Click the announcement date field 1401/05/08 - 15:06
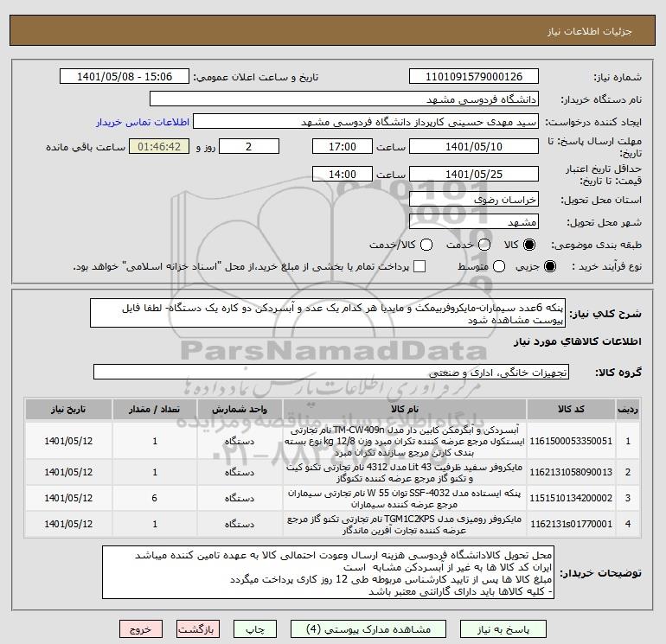 click(x=125, y=77)
